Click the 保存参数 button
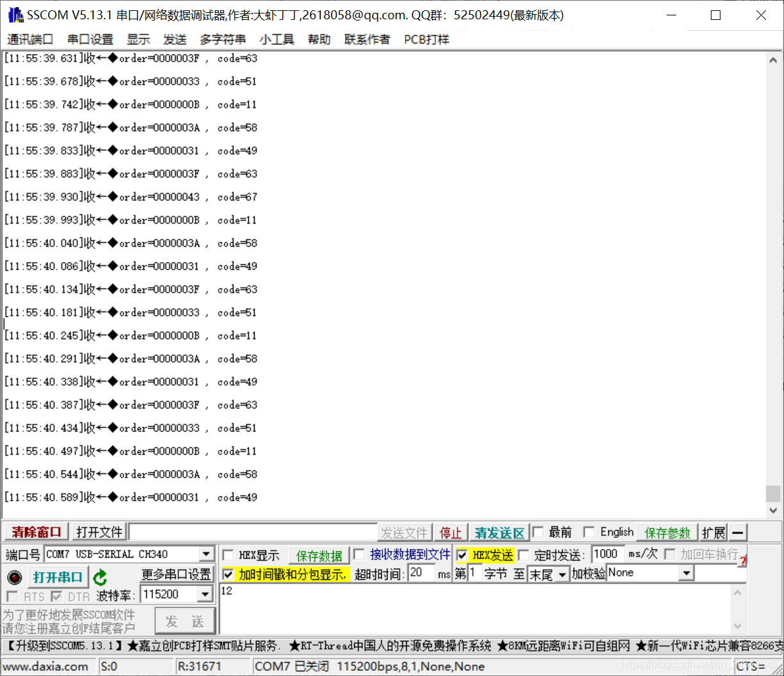Screen dimensions: 784x676 point(667,532)
